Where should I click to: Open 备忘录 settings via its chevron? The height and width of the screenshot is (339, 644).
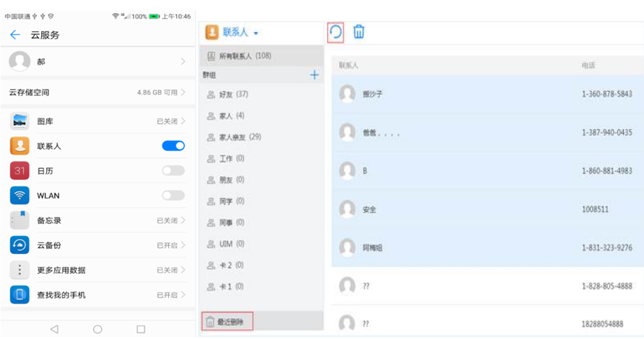(x=183, y=220)
